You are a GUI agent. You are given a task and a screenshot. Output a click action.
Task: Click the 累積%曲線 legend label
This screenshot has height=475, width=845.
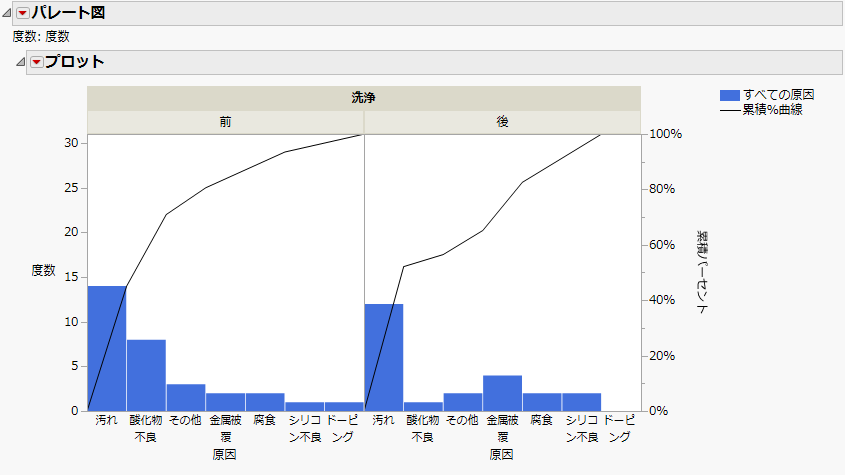tap(773, 110)
